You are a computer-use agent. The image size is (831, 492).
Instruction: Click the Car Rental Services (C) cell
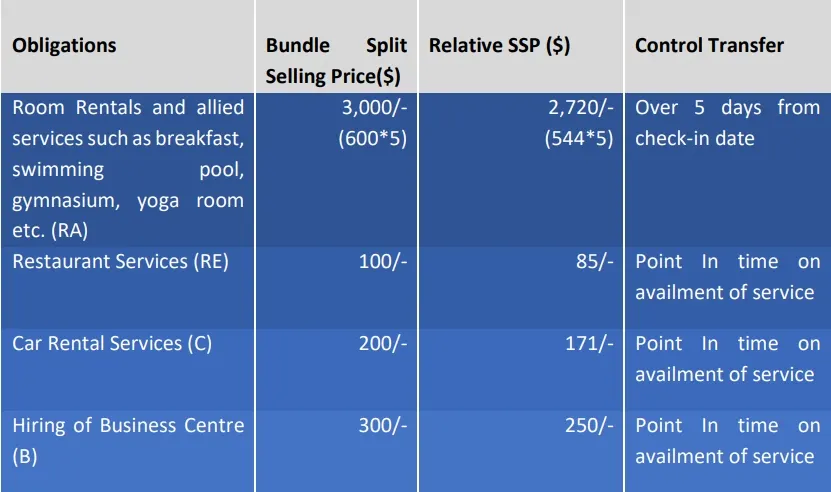[x=112, y=344]
